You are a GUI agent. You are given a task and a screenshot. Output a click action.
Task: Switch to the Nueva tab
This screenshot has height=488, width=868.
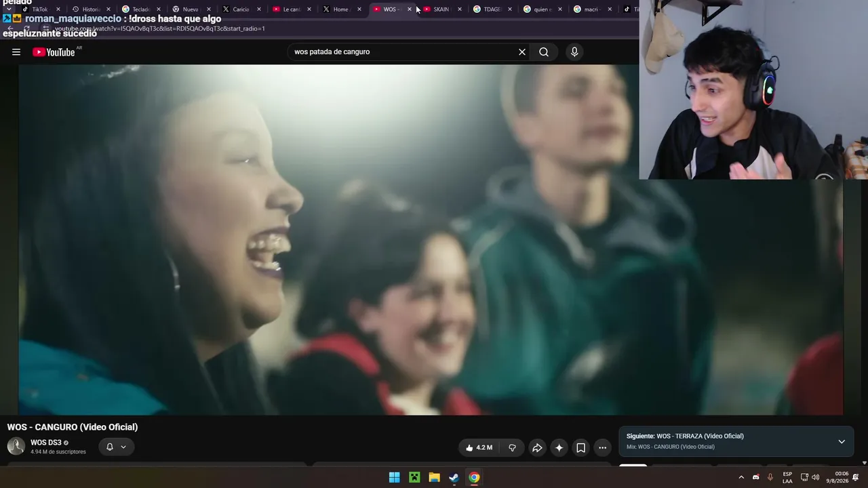(190, 9)
